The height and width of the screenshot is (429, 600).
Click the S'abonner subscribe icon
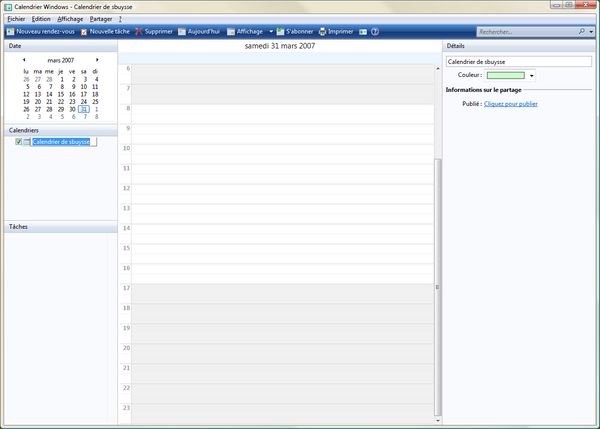[x=280, y=32]
